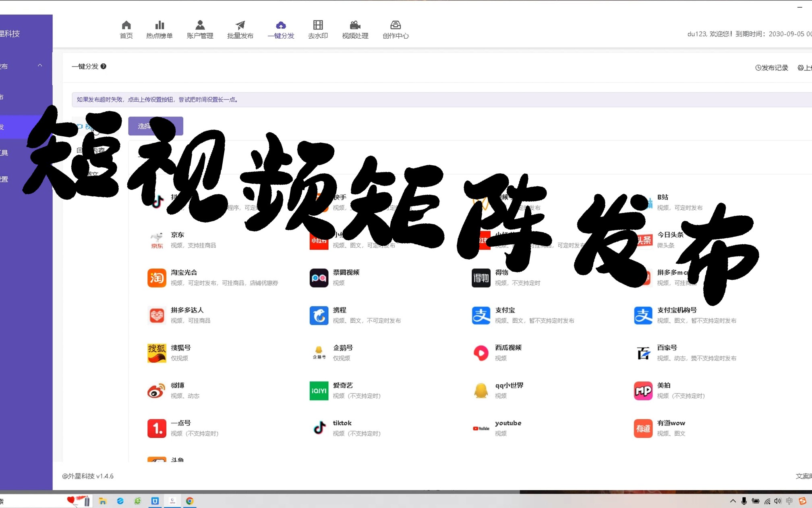Screen dimensions: 812x508
Task: Click the purple 选择 button
Action: click(x=155, y=126)
